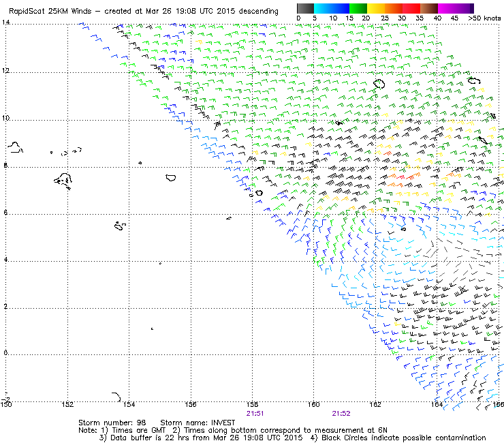The width and height of the screenshot is (504, 443).
Task: Click the longitude axis label 158
Action: click(x=252, y=405)
